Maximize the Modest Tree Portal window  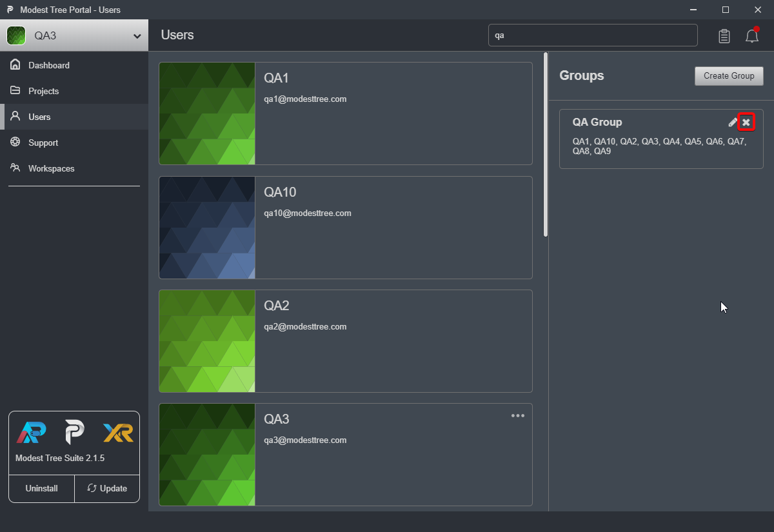tap(726, 10)
